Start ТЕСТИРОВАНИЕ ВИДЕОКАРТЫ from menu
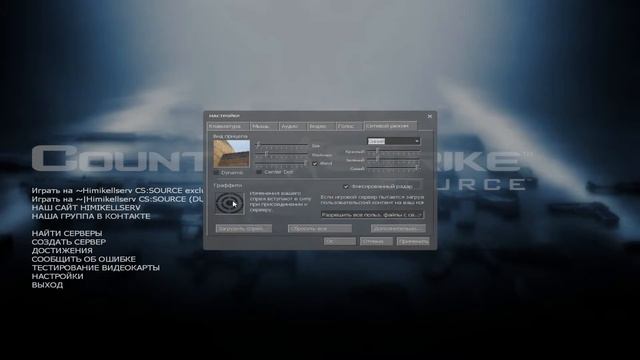This screenshot has height=360, width=640. [x=96, y=268]
